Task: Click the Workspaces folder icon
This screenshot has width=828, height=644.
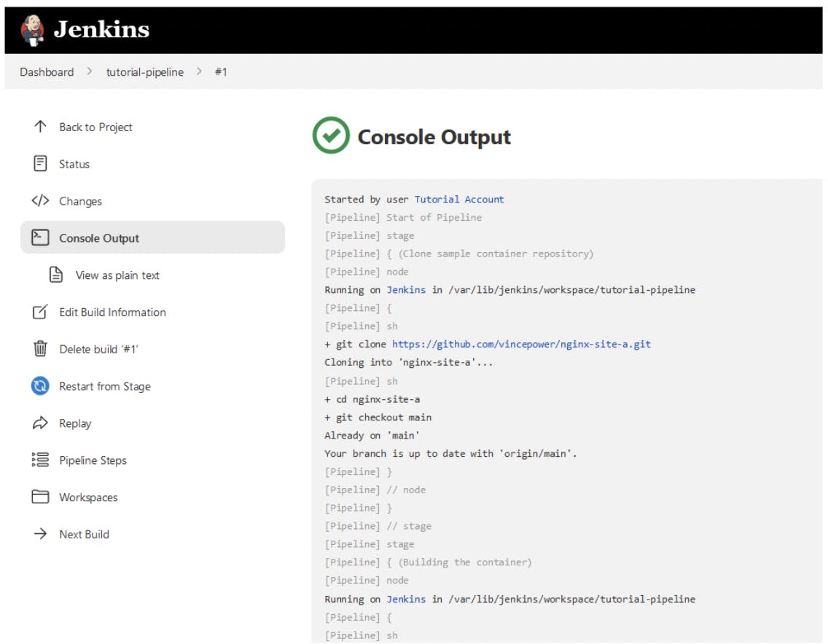Action: click(x=40, y=497)
